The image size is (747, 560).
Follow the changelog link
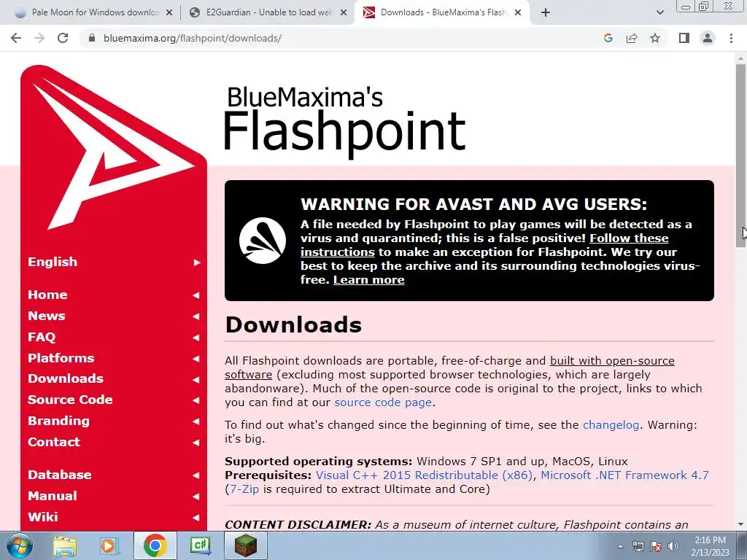pos(611,425)
